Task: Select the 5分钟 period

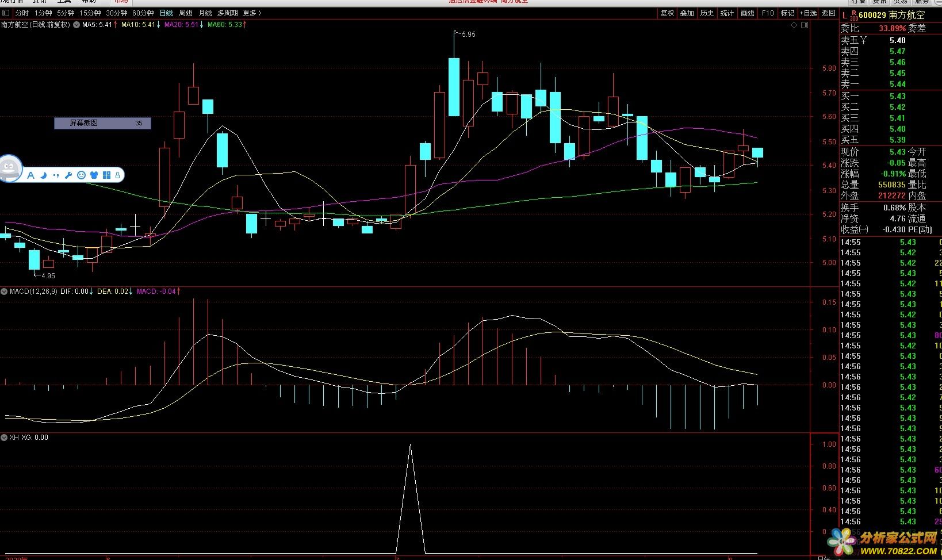Action: [66, 13]
